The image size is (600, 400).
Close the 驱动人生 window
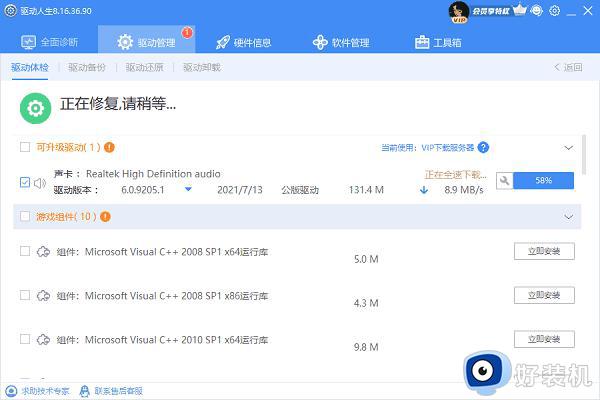[588, 11]
